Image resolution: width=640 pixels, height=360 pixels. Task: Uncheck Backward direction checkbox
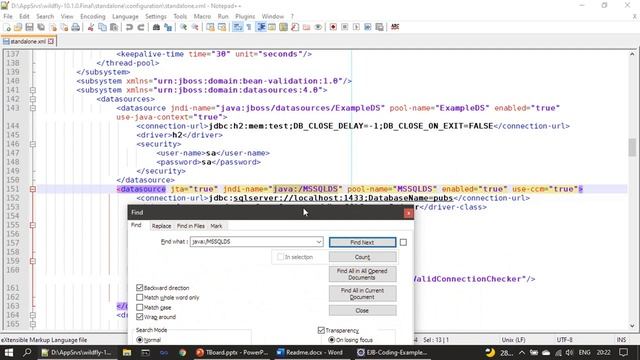tap(140, 288)
